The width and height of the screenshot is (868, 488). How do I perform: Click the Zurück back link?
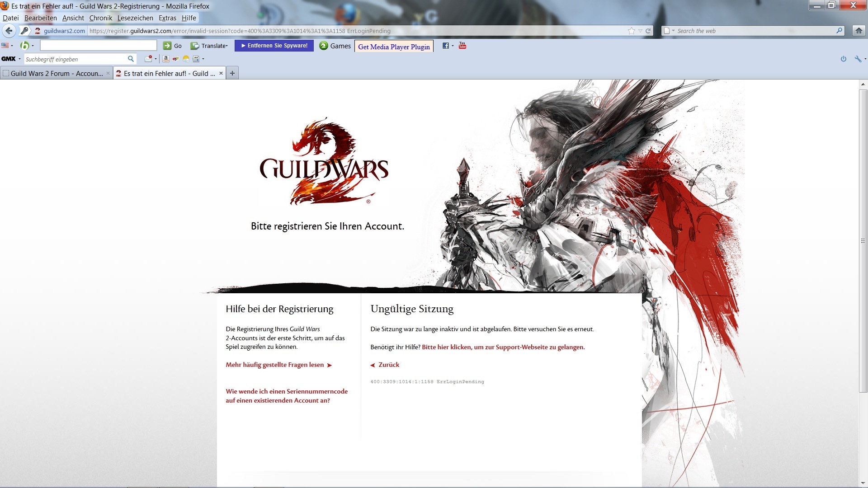tap(385, 365)
